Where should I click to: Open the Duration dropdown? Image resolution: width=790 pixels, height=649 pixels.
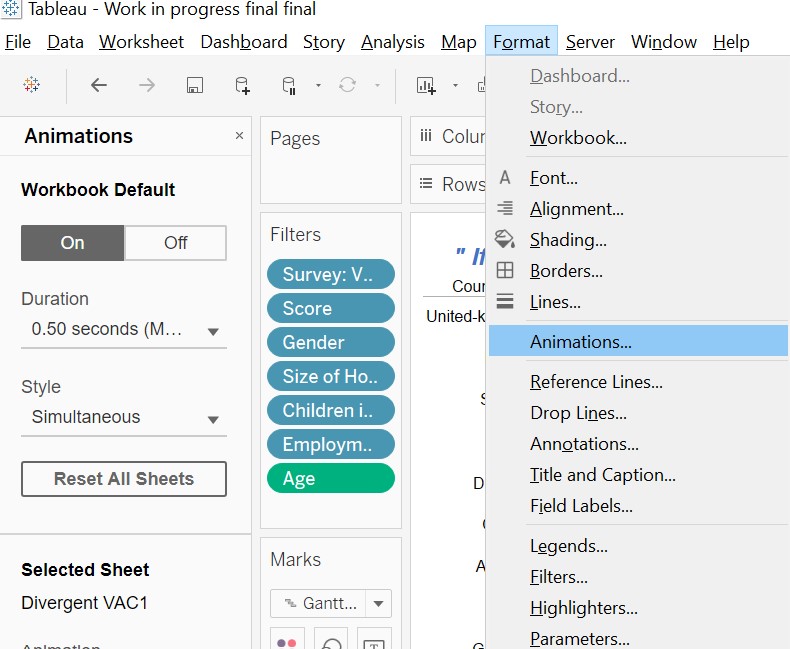123,330
